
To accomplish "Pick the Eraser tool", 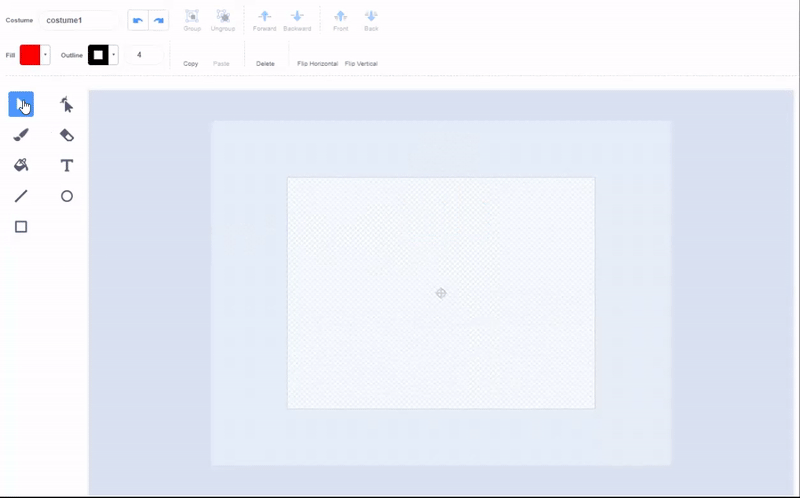I will click(x=67, y=135).
